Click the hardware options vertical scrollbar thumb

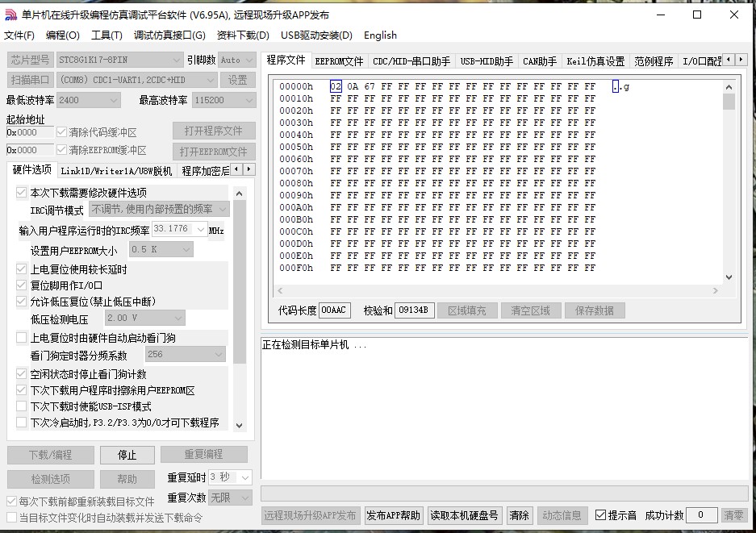point(239,282)
